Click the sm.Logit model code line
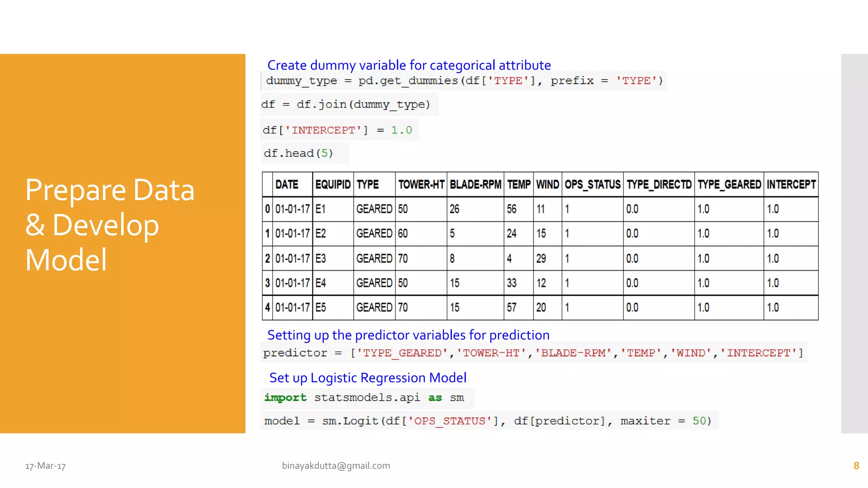Screen dimensions: 868x488 coord(488,421)
